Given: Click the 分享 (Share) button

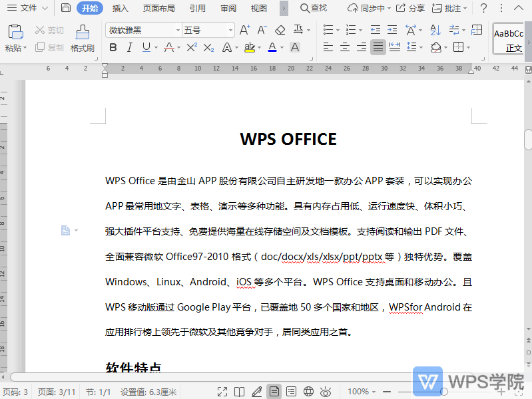Looking at the screenshot, I should pos(410,8).
